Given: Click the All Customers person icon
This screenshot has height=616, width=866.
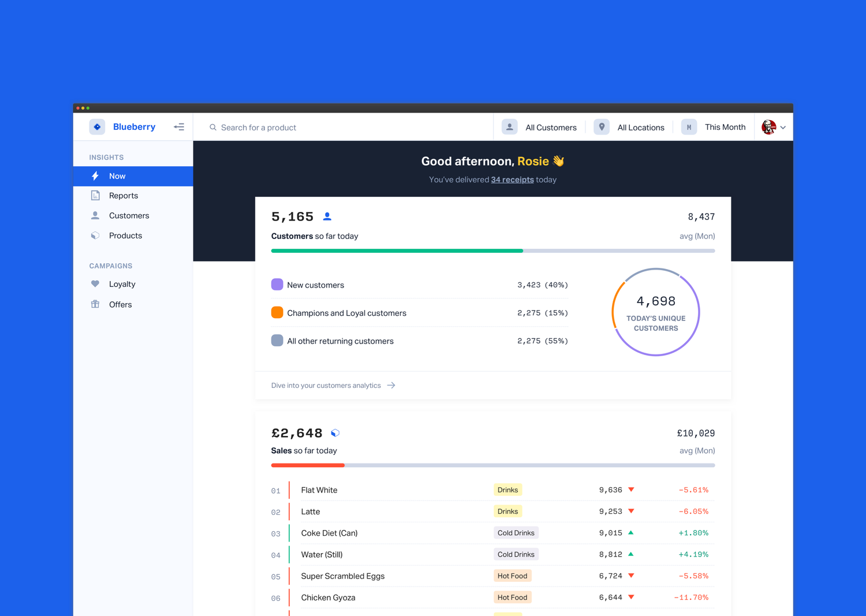Looking at the screenshot, I should [x=510, y=127].
